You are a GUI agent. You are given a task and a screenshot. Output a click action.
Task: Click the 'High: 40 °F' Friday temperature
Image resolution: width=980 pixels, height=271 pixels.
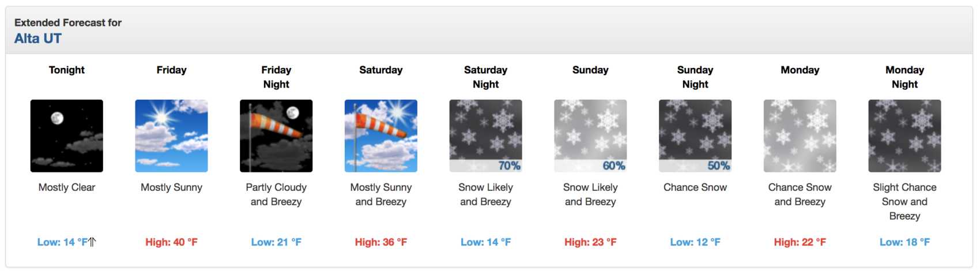(171, 242)
